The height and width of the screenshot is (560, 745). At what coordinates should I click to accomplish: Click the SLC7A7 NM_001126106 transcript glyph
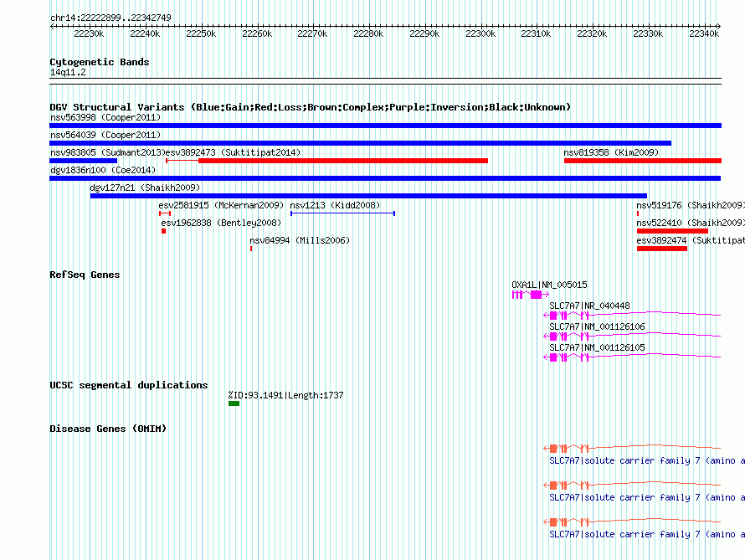632,336
